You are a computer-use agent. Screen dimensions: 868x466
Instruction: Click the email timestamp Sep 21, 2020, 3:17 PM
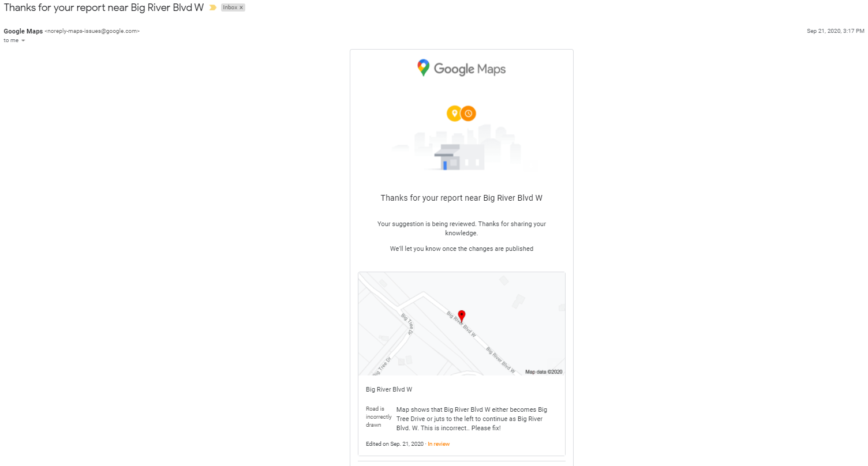(835, 31)
